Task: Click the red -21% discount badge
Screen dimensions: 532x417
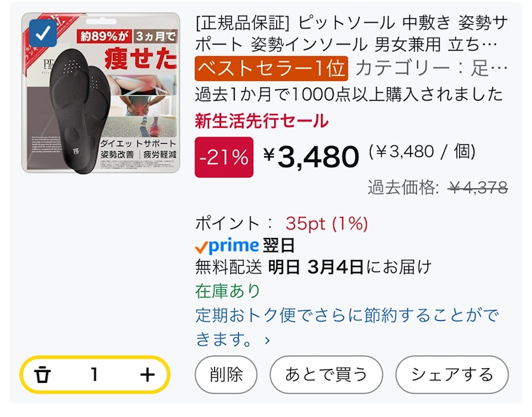Action: [x=224, y=158]
